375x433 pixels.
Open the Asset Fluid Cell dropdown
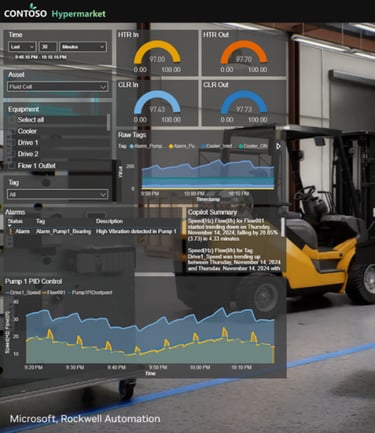[x=58, y=87]
